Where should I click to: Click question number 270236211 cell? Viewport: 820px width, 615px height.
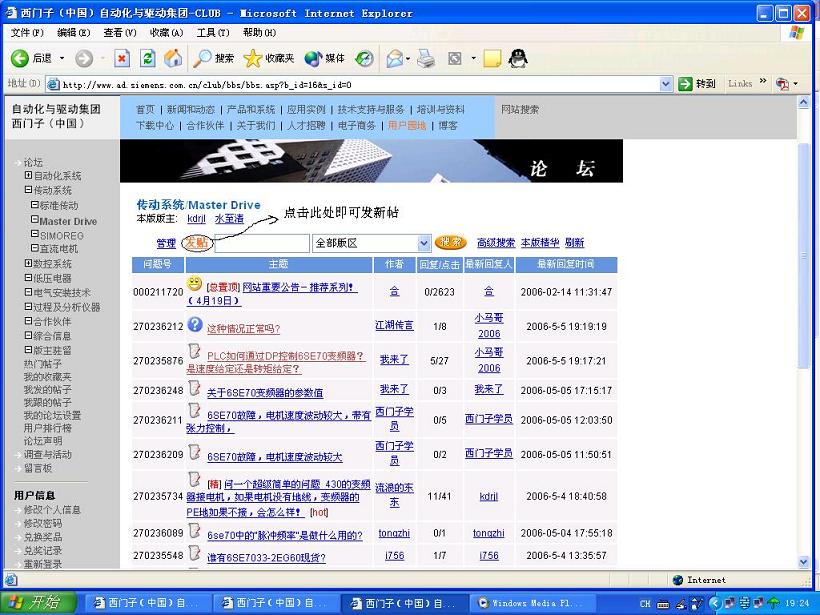[x=158, y=420]
